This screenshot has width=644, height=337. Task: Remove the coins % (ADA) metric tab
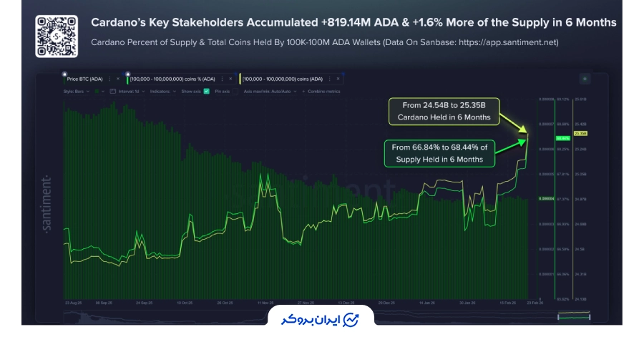pos(230,79)
